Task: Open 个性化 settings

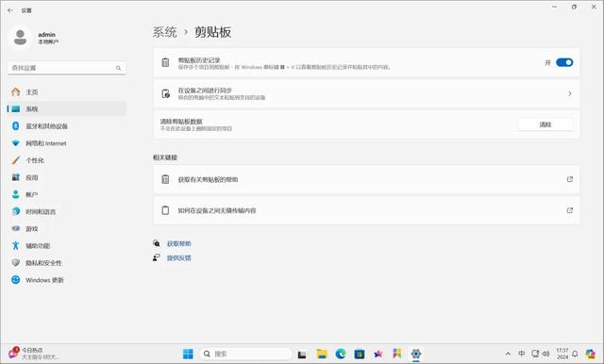Action: click(x=67, y=160)
